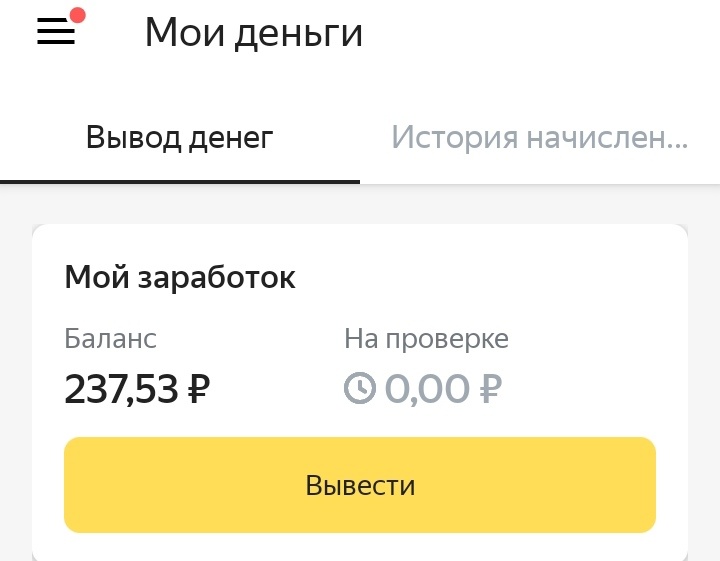Open the hamburger navigation menu

tap(56, 31)
